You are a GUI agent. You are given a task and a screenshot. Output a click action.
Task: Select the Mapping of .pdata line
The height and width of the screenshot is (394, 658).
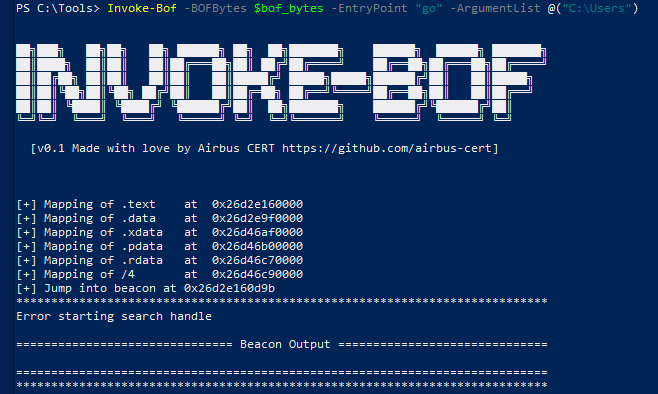pos(159,246)
